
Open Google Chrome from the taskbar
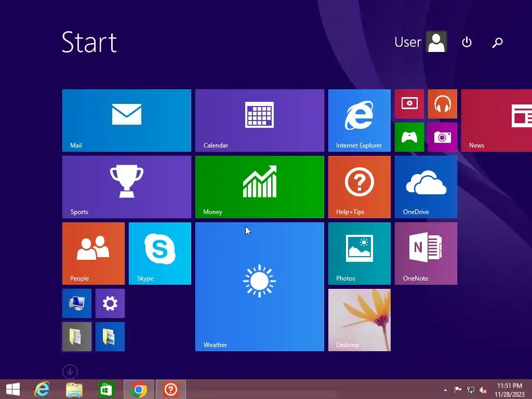(138, 390)
